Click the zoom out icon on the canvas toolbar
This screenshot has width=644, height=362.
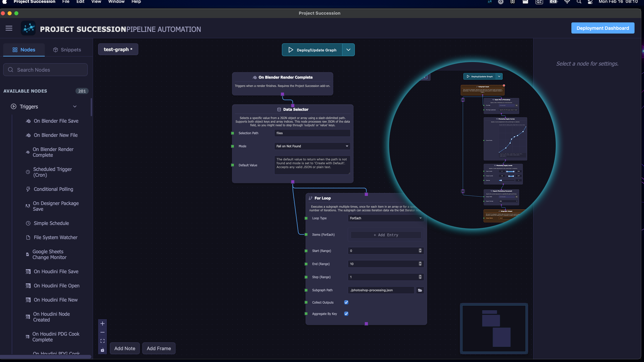pyautogui.click(x=102, y=332)
